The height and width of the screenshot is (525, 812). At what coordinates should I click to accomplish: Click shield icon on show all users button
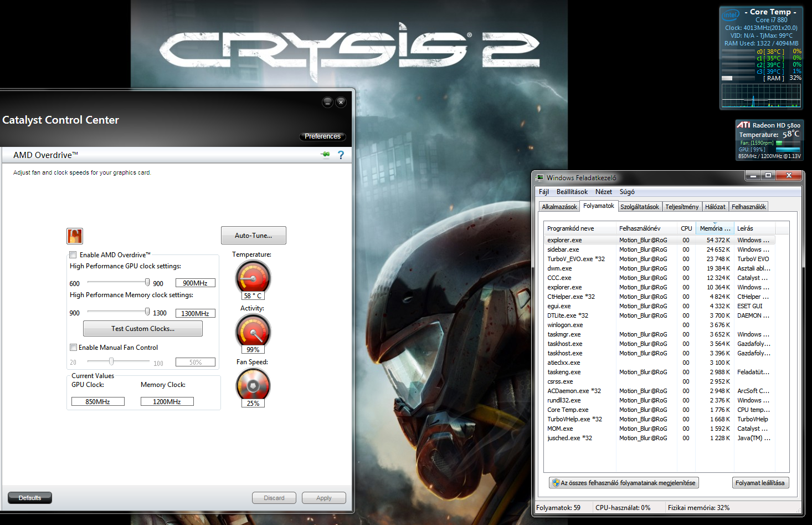tap(556, 483)
